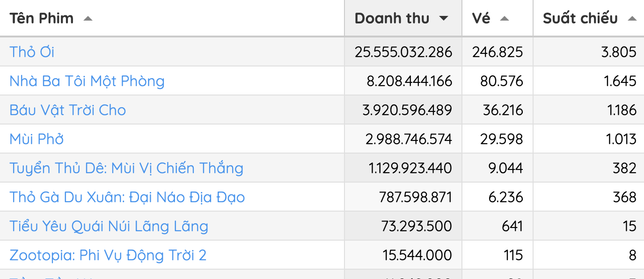Sort table by Tên Phim column header

click(42, 19)
